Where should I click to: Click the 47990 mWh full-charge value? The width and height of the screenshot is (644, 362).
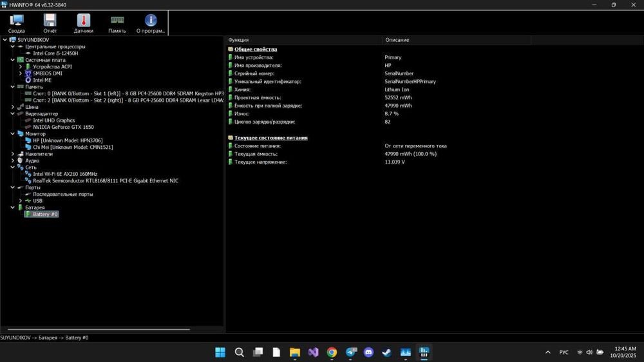pyautogui.click(x=398, y=106)
